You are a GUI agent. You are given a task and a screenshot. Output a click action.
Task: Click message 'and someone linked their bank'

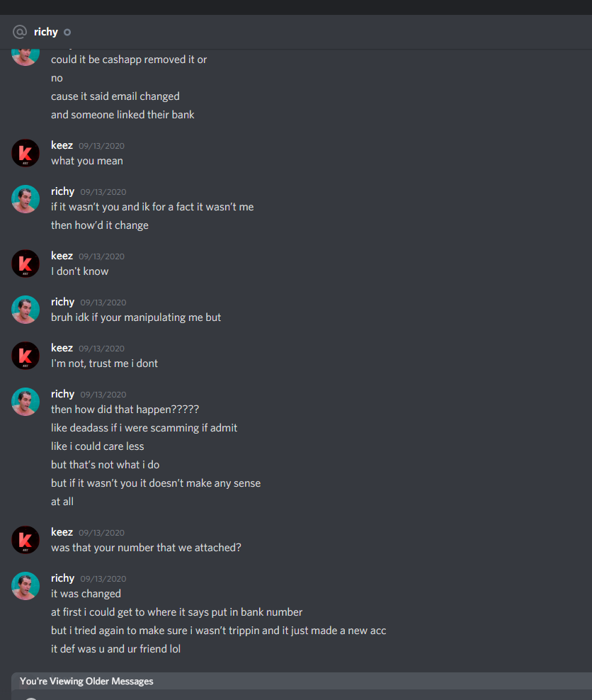(x=123, y=115)
